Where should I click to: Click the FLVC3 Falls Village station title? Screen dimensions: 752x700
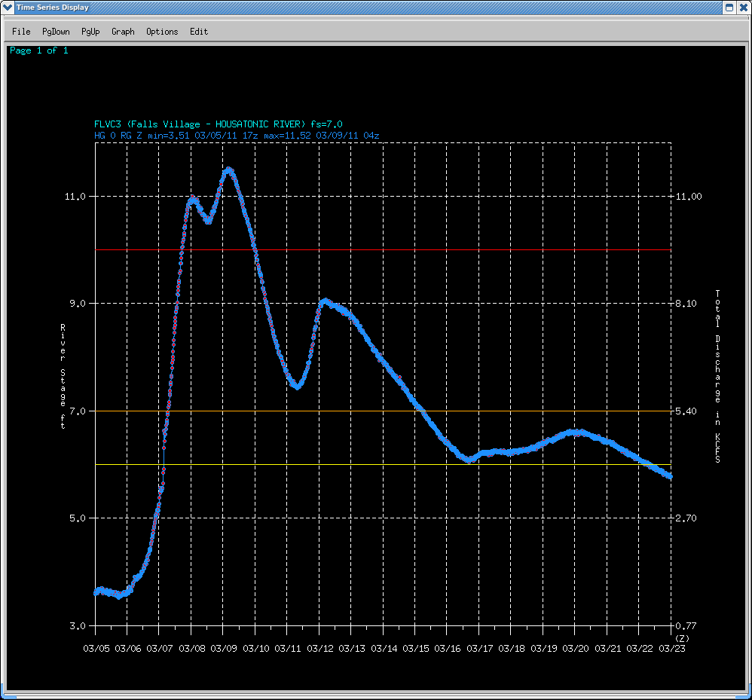coord(219,124)
